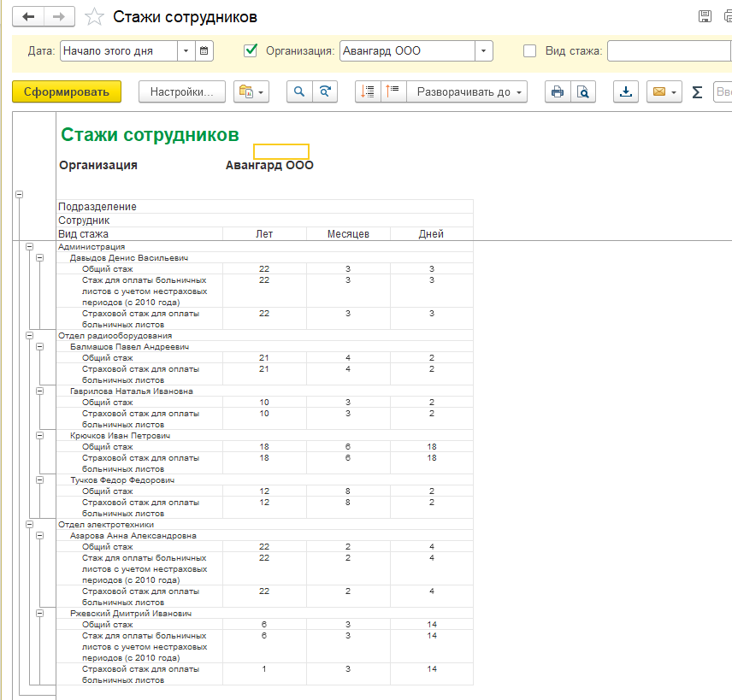
Task: Open the calendar picker for Дата
Action: point(204,51)
